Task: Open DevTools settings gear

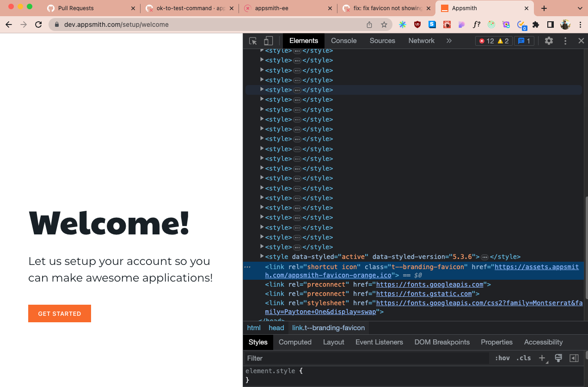Action: pos(549,41)
